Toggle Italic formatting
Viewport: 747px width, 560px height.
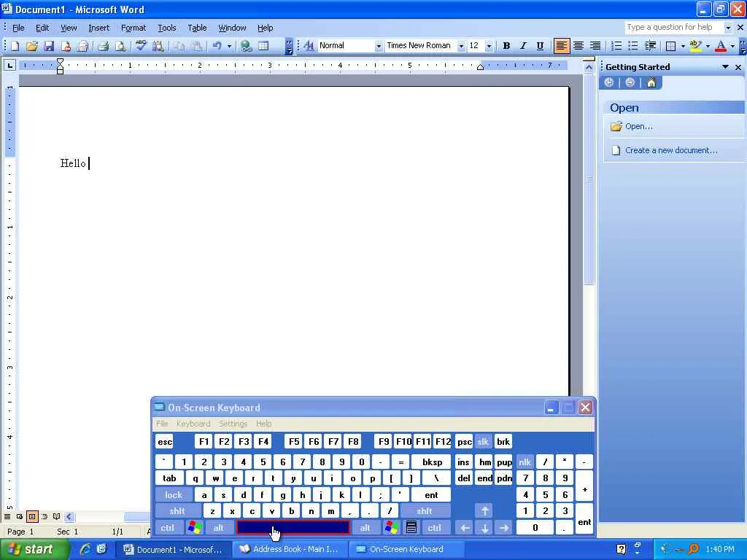523,46
